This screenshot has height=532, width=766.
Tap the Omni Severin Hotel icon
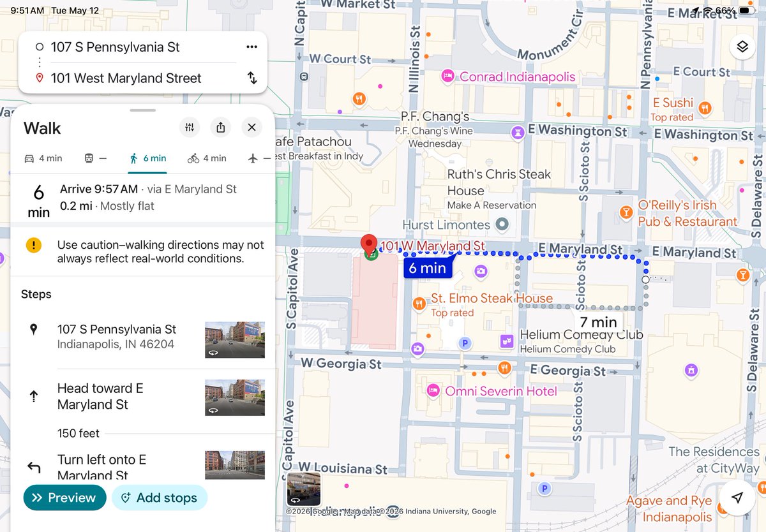(x=433, y=390)
